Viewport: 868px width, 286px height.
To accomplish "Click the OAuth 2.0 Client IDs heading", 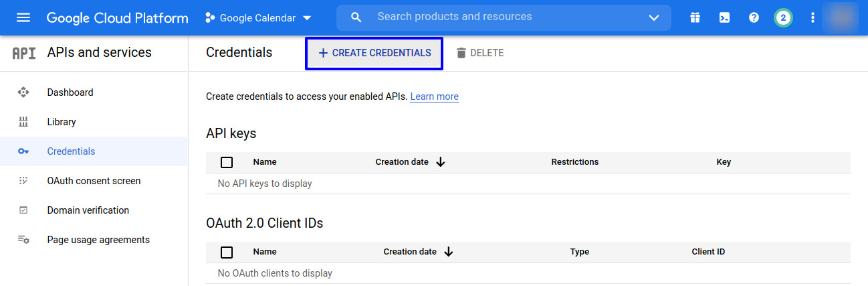I will click(x=265, y=223).
